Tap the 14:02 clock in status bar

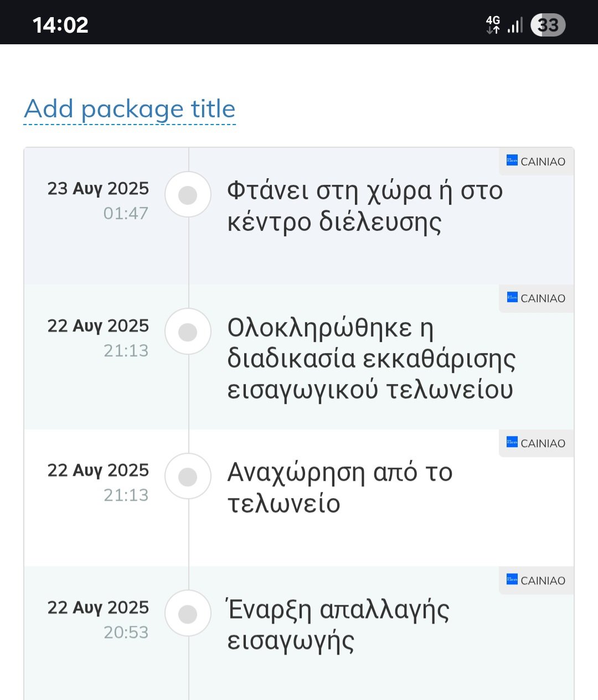click(x=60, y=25)
